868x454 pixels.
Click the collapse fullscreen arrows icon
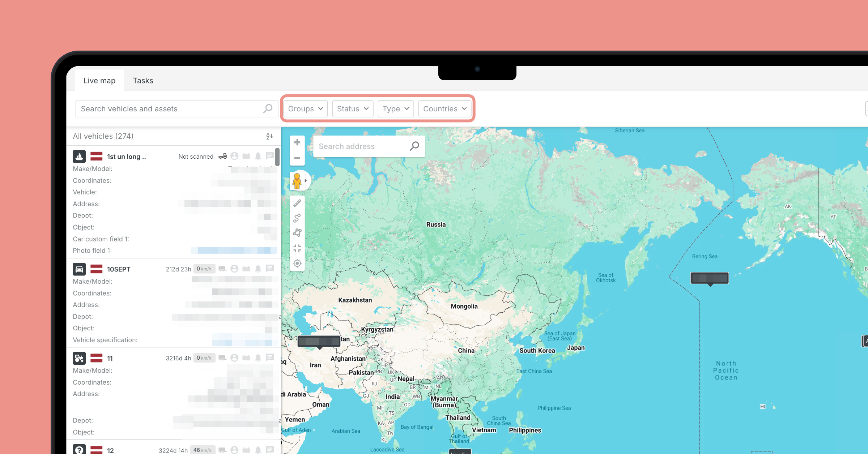pyautogui.click(x=297, y=248)
